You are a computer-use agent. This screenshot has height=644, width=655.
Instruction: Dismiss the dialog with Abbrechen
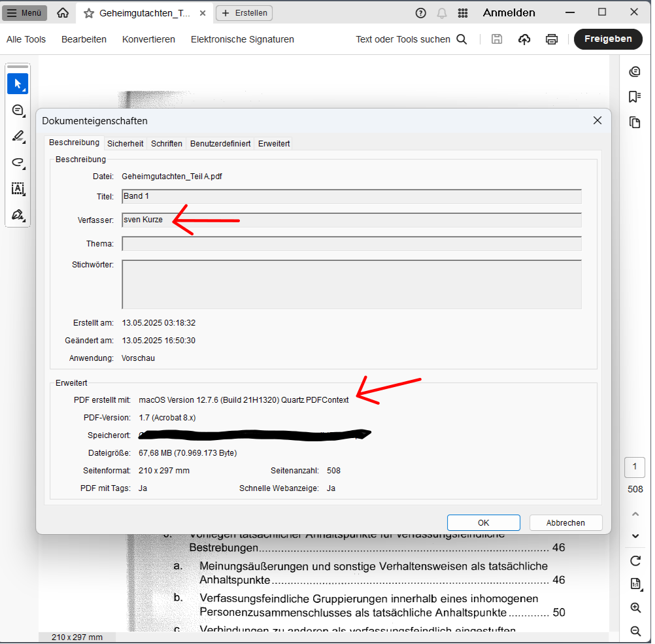(x=565, y=522)
